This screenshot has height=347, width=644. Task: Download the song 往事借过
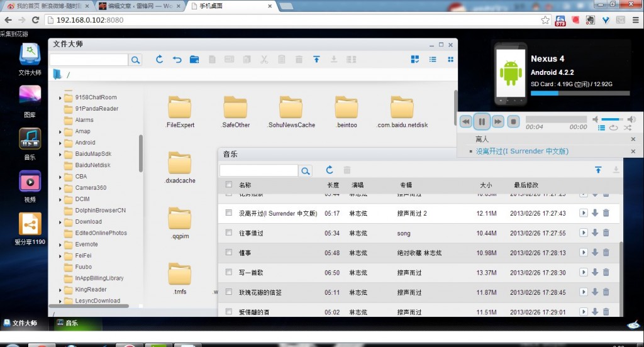595,233
